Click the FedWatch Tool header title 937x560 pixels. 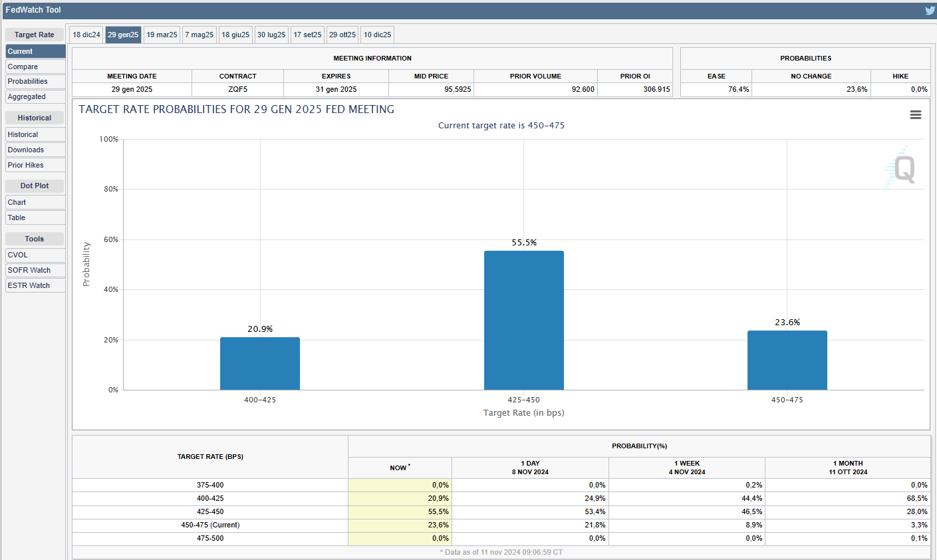(33, 10)
